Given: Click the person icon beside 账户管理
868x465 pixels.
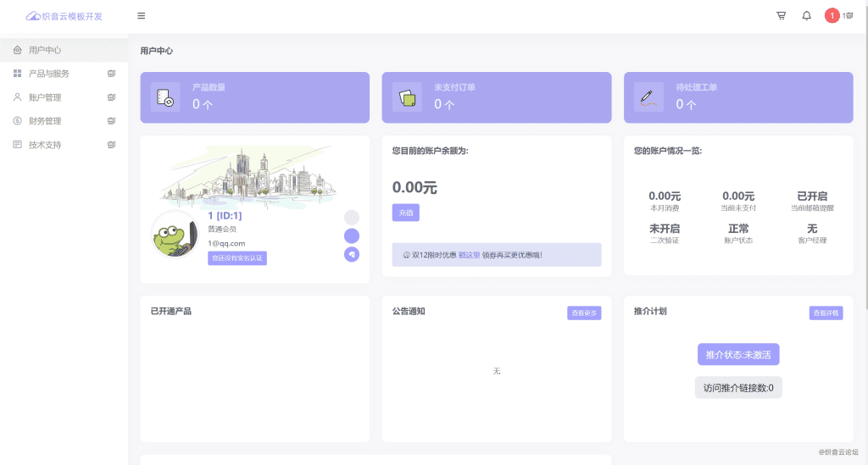Looking at the screenshot, I should coord(17,97).
